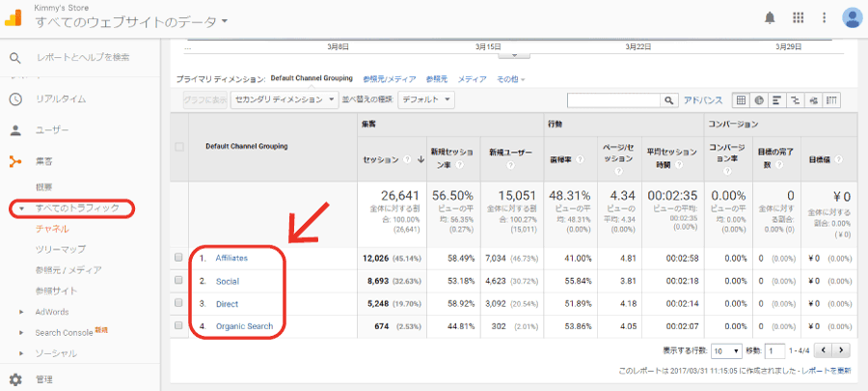
Task: Open the view selector dropdown すべてのウェブサイトのデータ
Action: click(x=132, y=22)
